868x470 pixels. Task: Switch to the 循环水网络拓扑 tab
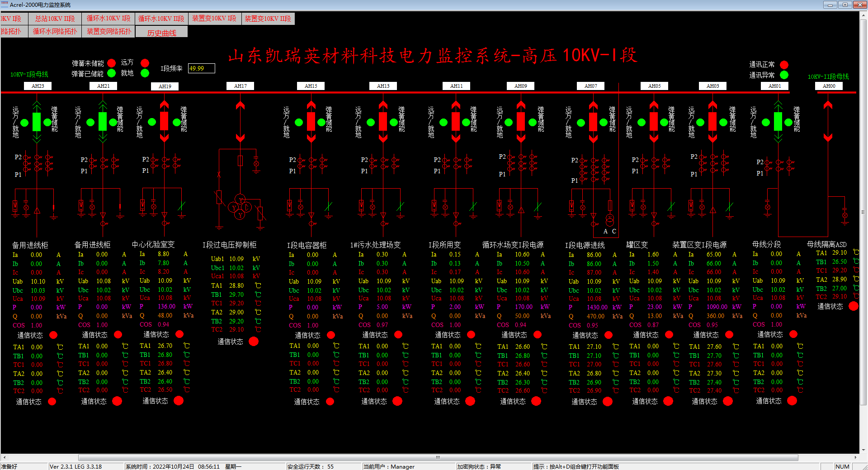[55, 31]
